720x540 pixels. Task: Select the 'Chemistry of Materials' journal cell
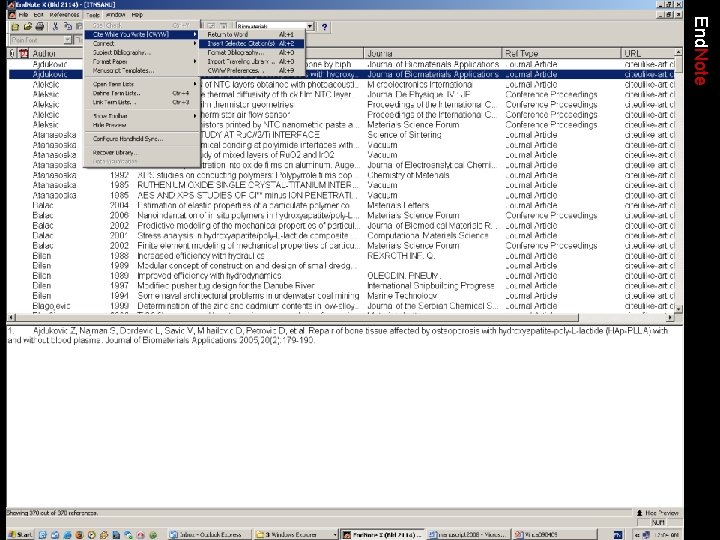408,175
